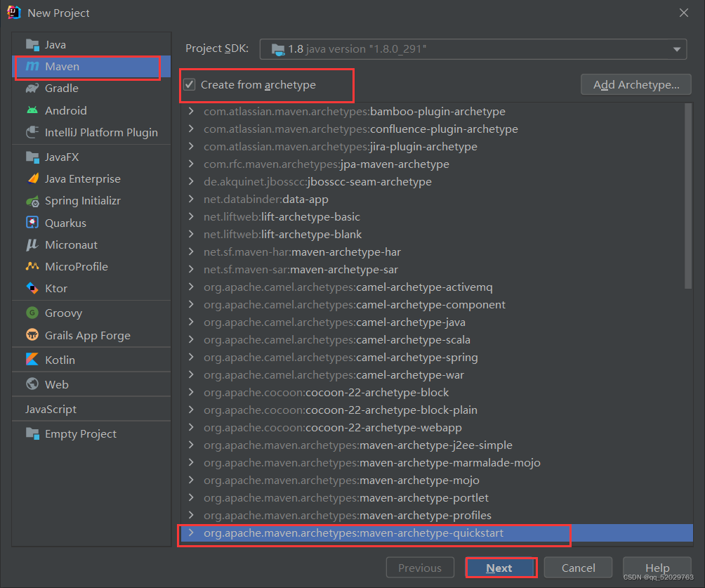Click the IntelliJ Platform Plugin icon
The height and width of the screenshot is (588, 705).
click(32, 132)
